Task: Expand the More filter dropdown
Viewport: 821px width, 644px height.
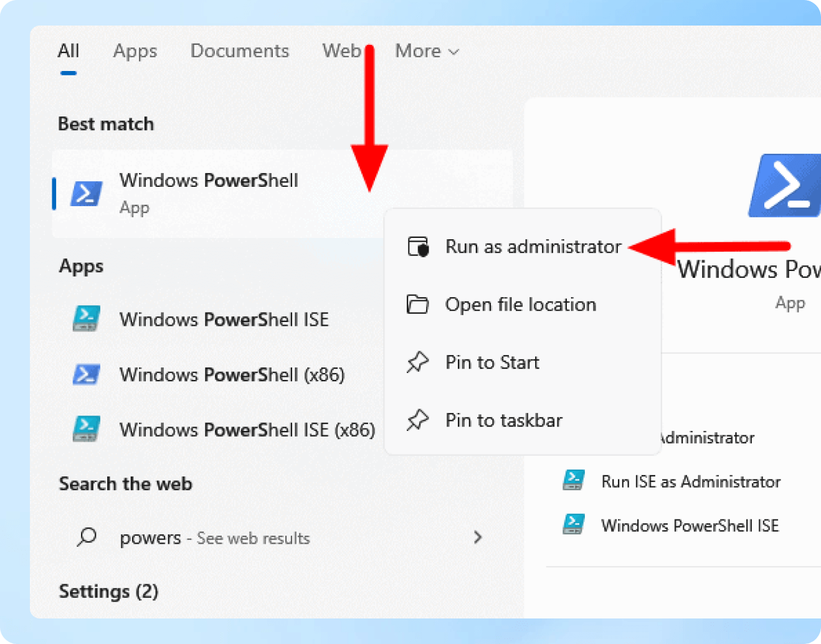Action: pos(427,51)
